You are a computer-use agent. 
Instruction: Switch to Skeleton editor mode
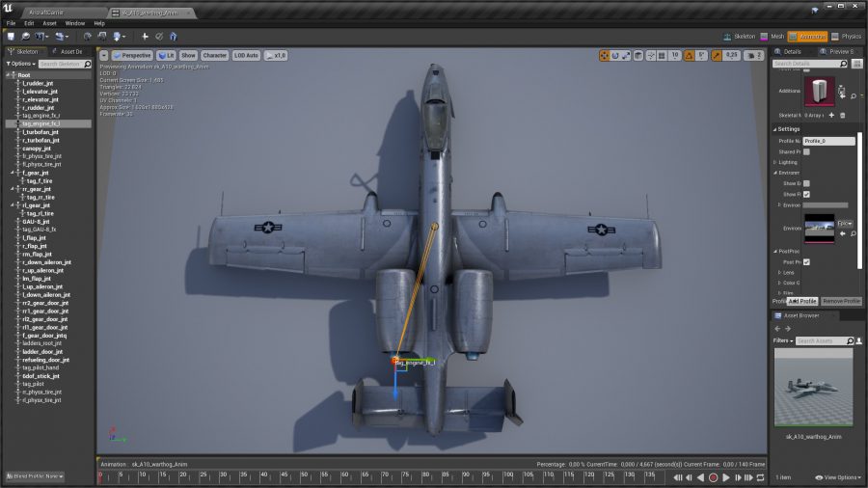click(740, 37)
